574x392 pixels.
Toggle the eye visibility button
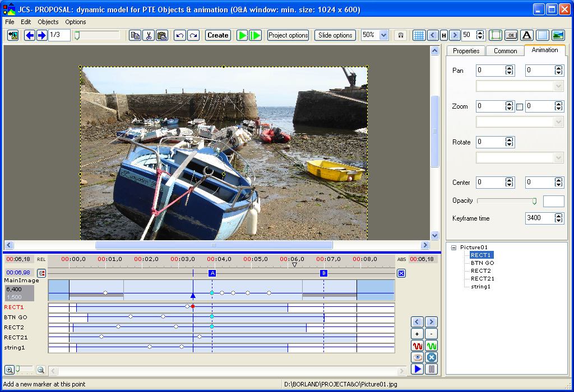coord(417,357)
